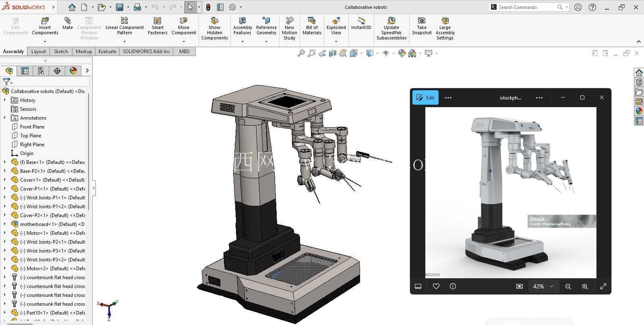Open the Options gear icon
The width and height of the screenshot is (644, 325).
[x=232, y=7]
